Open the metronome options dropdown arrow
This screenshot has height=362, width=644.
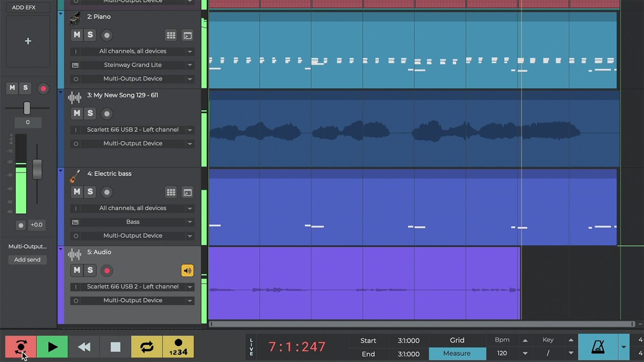tap(624, 347)
